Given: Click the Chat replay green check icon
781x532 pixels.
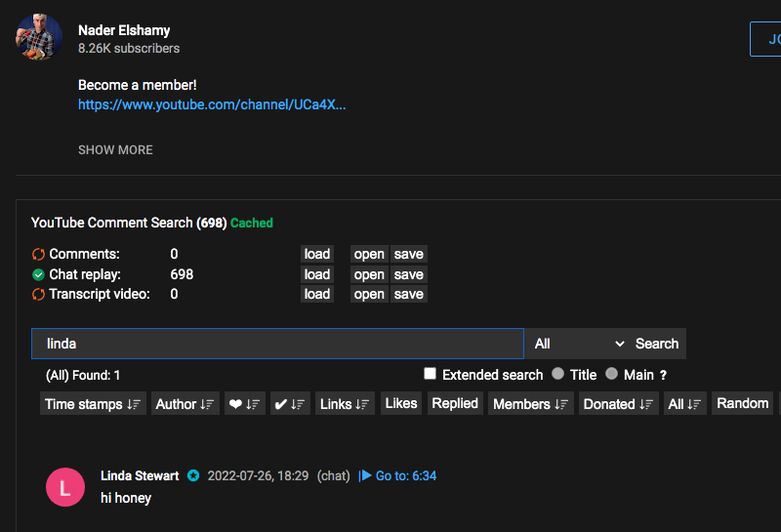Looking at the screenshot, I should [x=38, y=274].
